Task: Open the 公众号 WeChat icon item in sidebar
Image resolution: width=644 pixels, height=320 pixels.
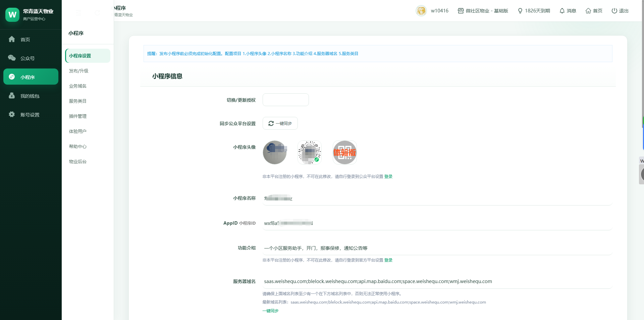Action: (31, 58)
